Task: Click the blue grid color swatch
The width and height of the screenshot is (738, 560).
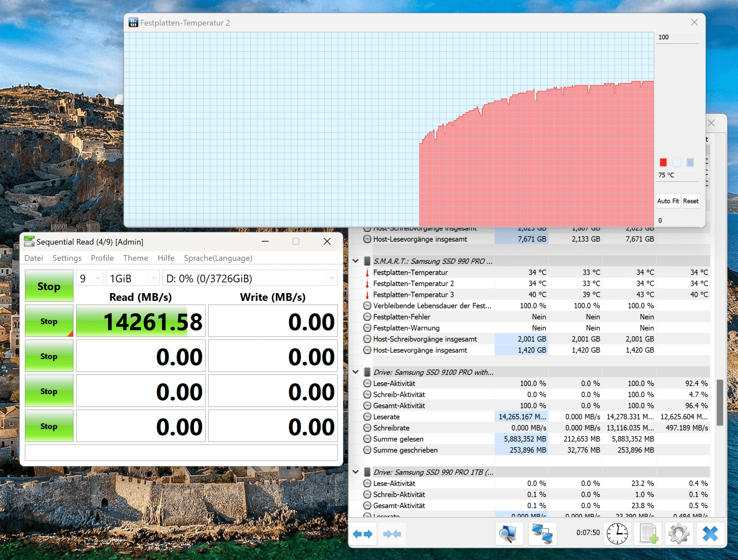Action: coord(690,162)
